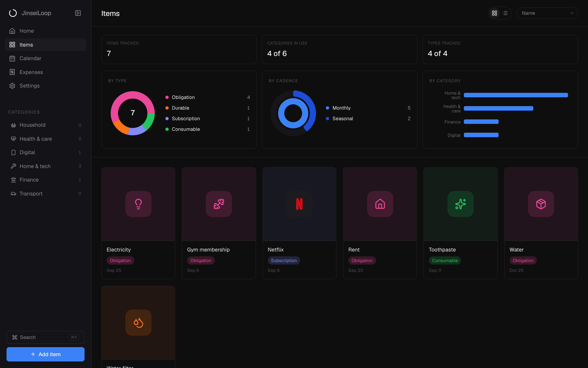
Task: Click the Finance bank icon
Action: [13, 180]
